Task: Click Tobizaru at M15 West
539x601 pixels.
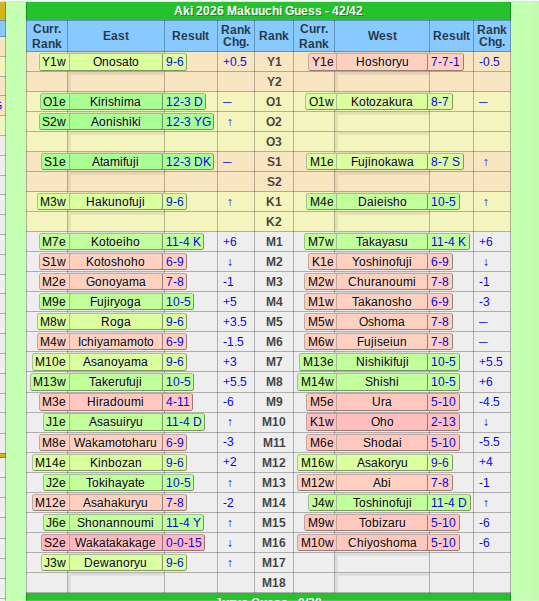Action: coord(382,522)
